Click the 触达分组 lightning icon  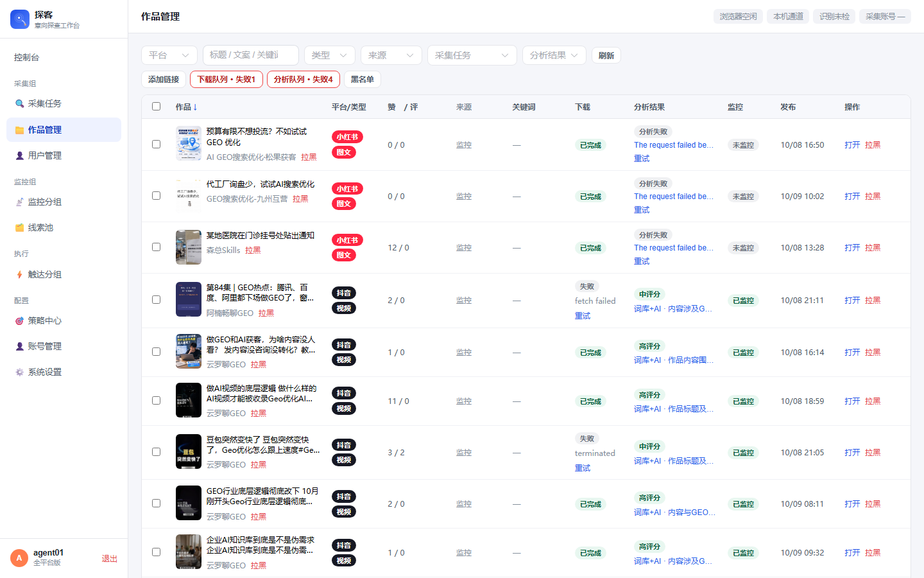pos(19,274)
